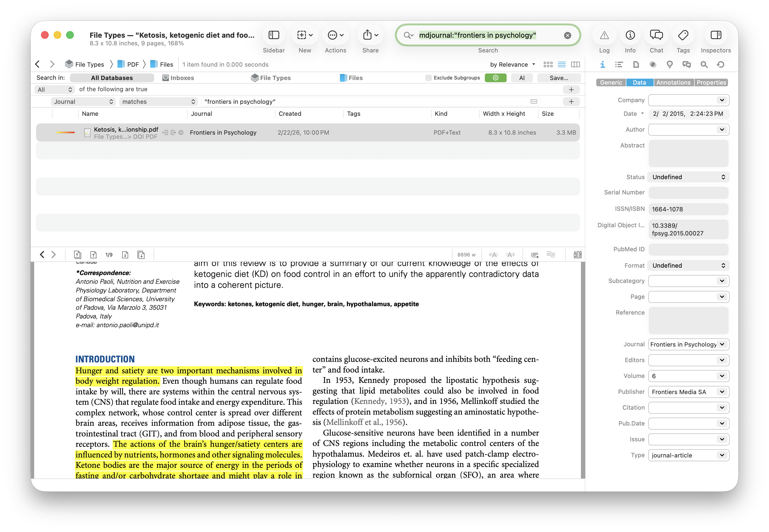Toggle the AI search button

(x=522, y=78)
